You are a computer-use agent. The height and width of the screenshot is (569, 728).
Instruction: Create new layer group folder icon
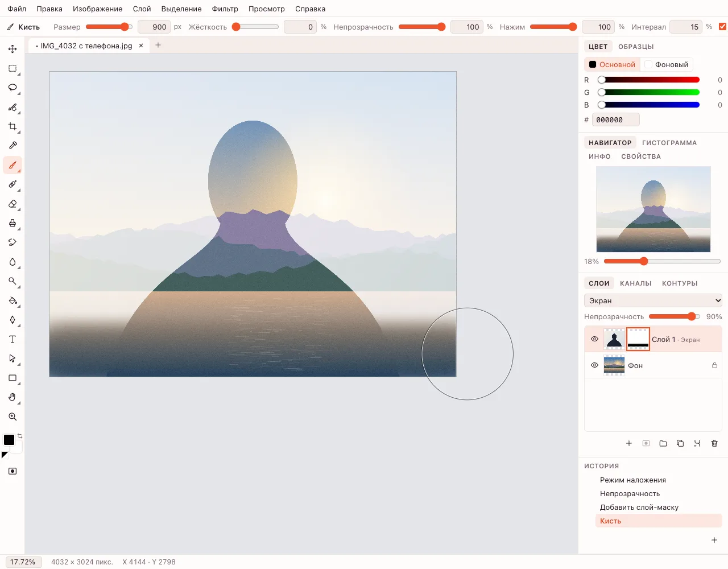pyautogui.click(x=663, y=443)
